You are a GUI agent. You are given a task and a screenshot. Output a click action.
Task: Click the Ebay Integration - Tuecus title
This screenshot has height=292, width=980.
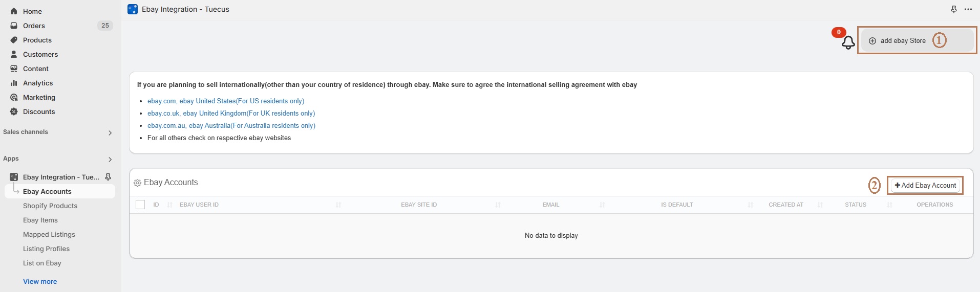click(185, 9)
